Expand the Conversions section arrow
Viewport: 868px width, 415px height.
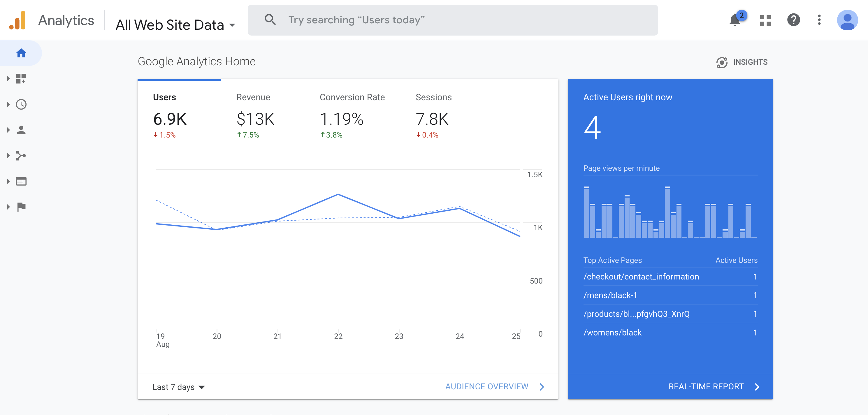coord(8,207)
